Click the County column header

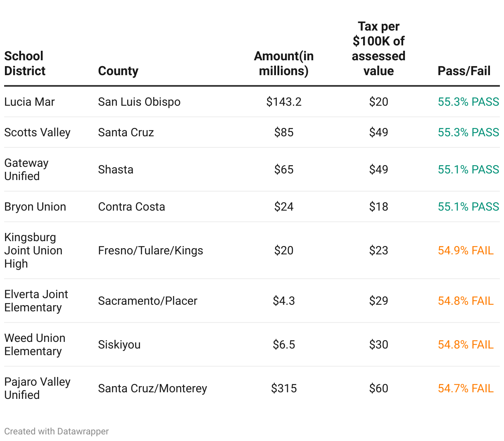click(x=118, y=71)
